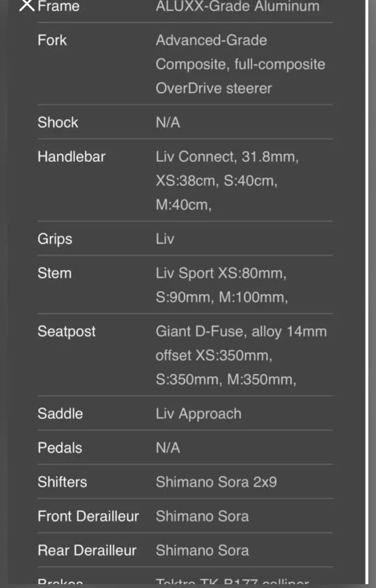Select the Seatpost row label
Screen dimensions: 376x588
(66, 332)
